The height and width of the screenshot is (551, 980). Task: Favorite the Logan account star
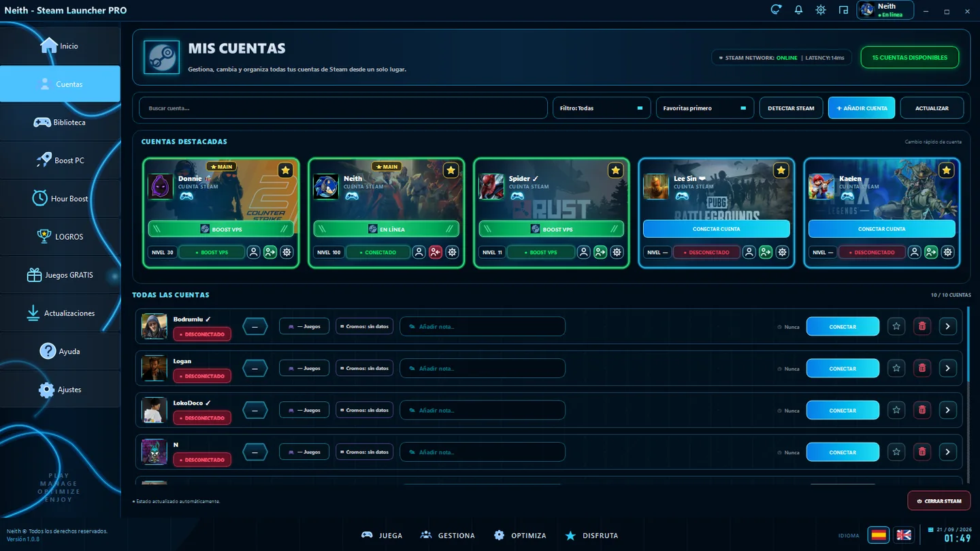point(896,368)
